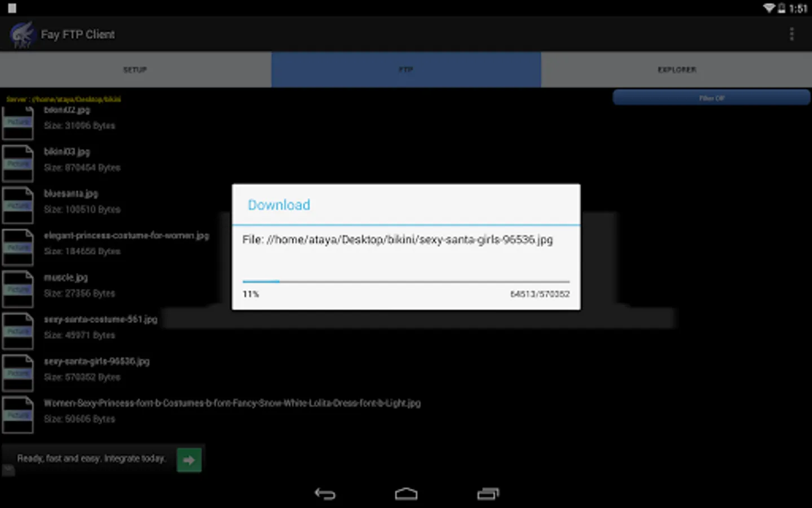
Task: Tap the file icon for the Women-Sexy-Princess jpg
Action: pyautogui.click(x=18, y=415)
